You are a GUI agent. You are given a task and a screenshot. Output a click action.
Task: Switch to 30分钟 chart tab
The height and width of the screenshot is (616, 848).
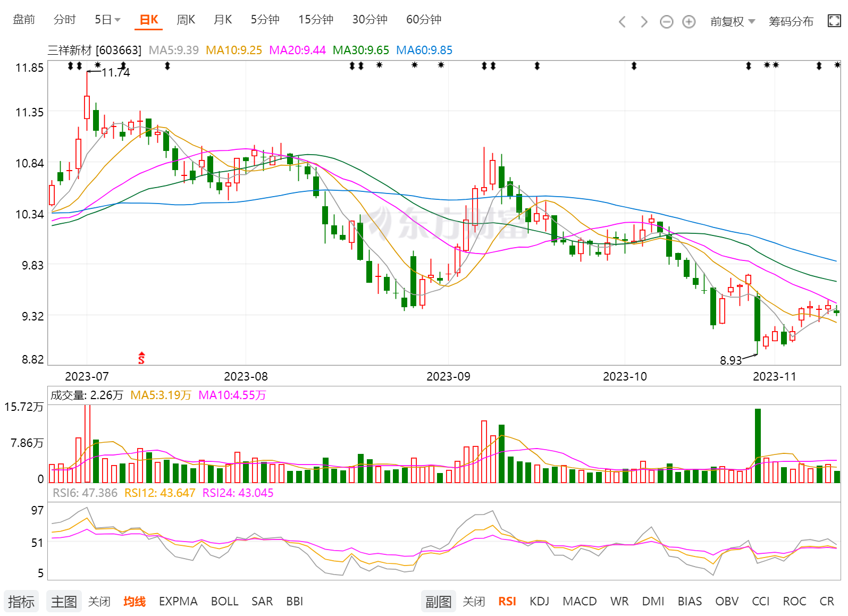coord(370,20)
